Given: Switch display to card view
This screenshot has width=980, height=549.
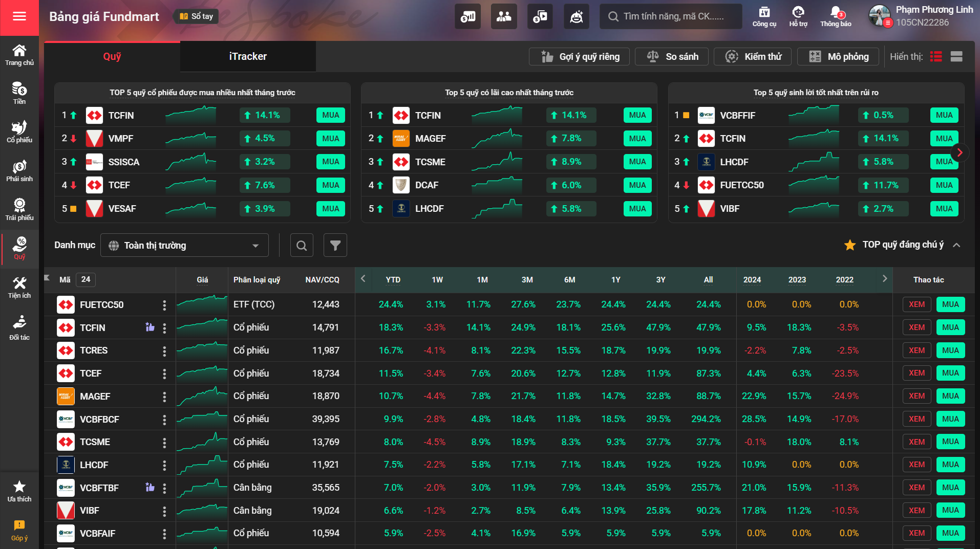Looking at the screenshot, I should point(956,56).
